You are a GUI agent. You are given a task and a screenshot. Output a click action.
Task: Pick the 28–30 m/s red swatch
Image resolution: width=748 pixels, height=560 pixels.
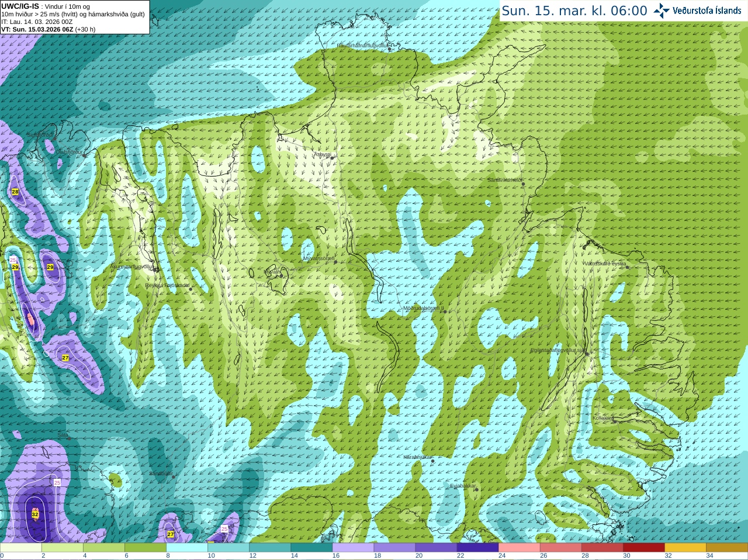coord(602,548)
